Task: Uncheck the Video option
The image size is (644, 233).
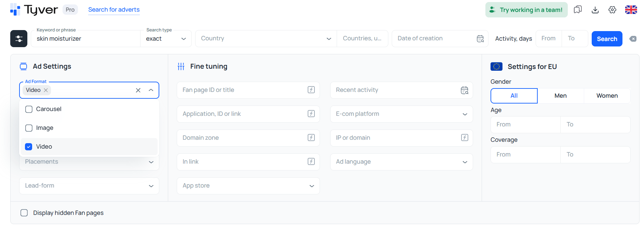Action: (29, 147)
